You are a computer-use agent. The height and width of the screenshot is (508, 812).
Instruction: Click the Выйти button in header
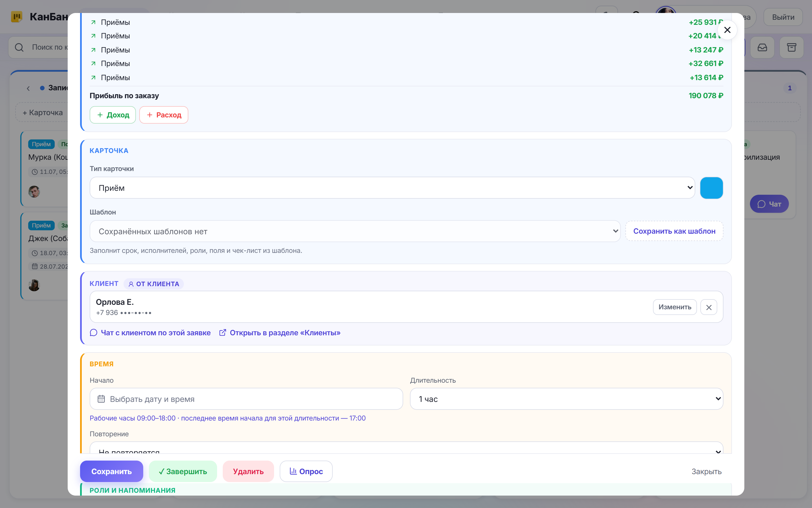(x=783, y=17)
